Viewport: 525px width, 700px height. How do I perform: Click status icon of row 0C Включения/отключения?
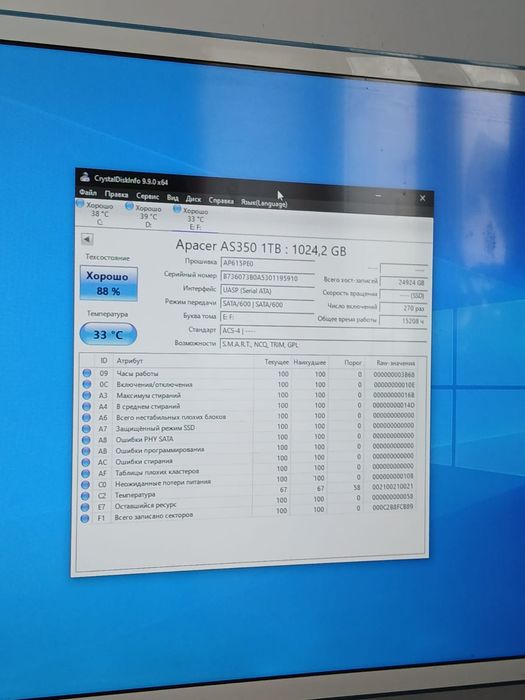[87, 384]
